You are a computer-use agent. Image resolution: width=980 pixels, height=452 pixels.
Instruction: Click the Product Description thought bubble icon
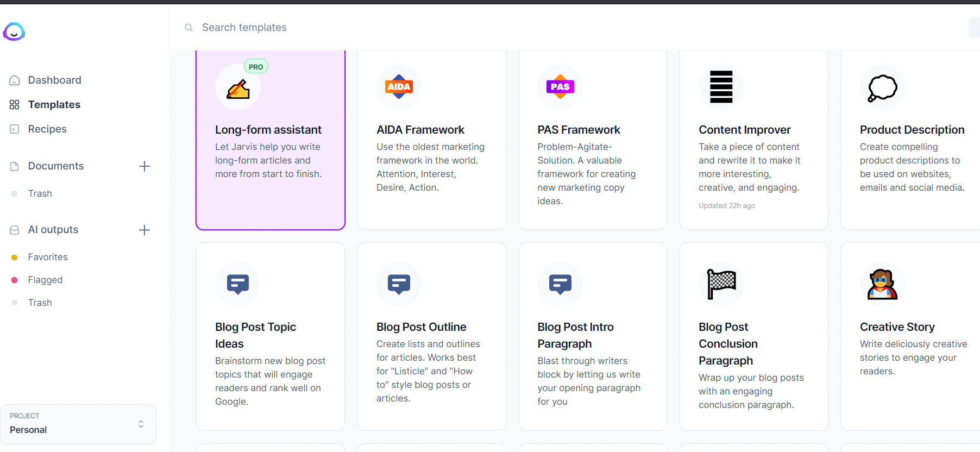(882, 87)
